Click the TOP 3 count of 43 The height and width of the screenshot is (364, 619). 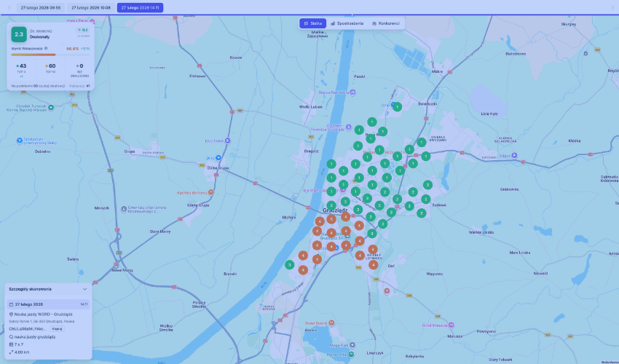coord(21,66)
